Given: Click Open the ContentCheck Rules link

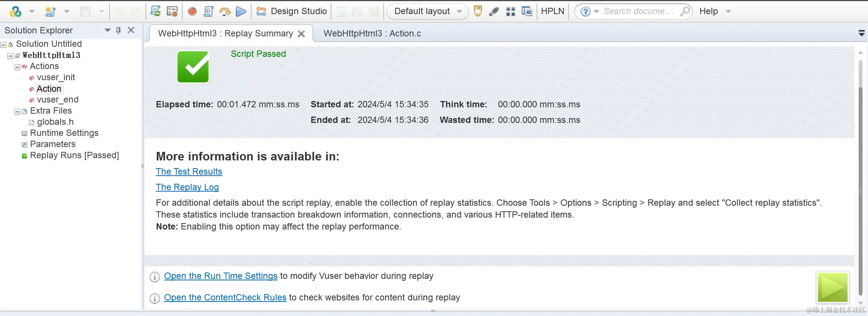Looking at the screenshot, I should pos(225,297).
